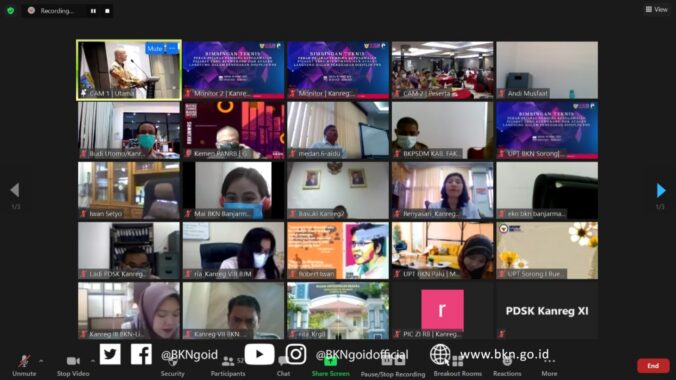
Task: Click the red End meeting button
Action: [653, 366]
